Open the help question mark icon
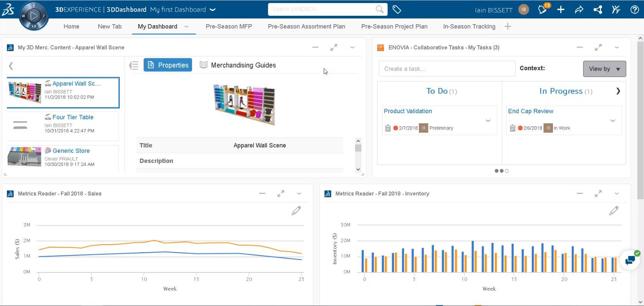 (634, 10)
